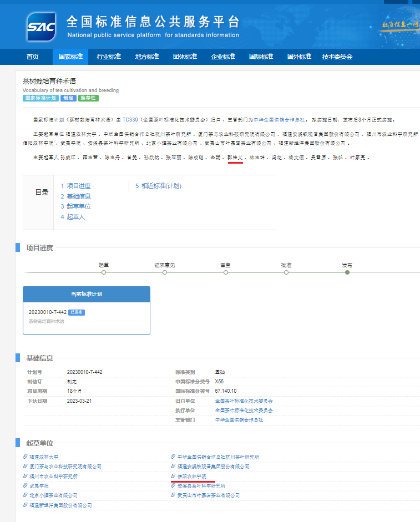Click link icon beside 信阳农林学院
This screenshot has width=420, height=522.
click(x=173, y=476)
